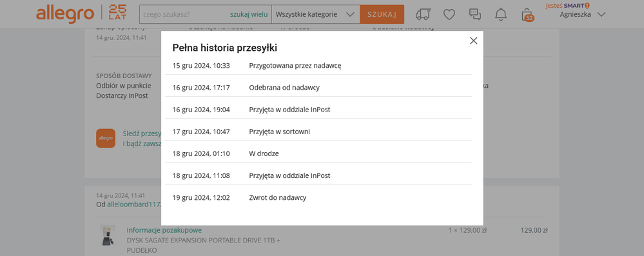Expand the Agnieszka account menu

(582, 14)
